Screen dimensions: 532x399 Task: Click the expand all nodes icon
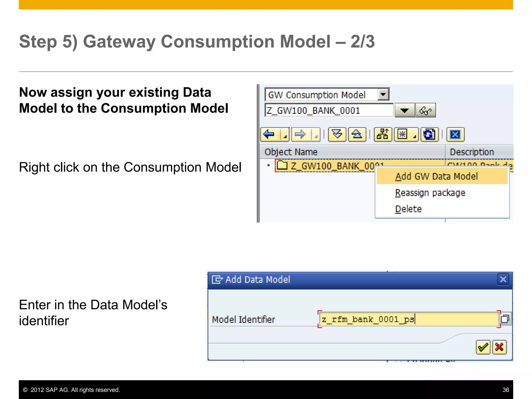(337, 134)
